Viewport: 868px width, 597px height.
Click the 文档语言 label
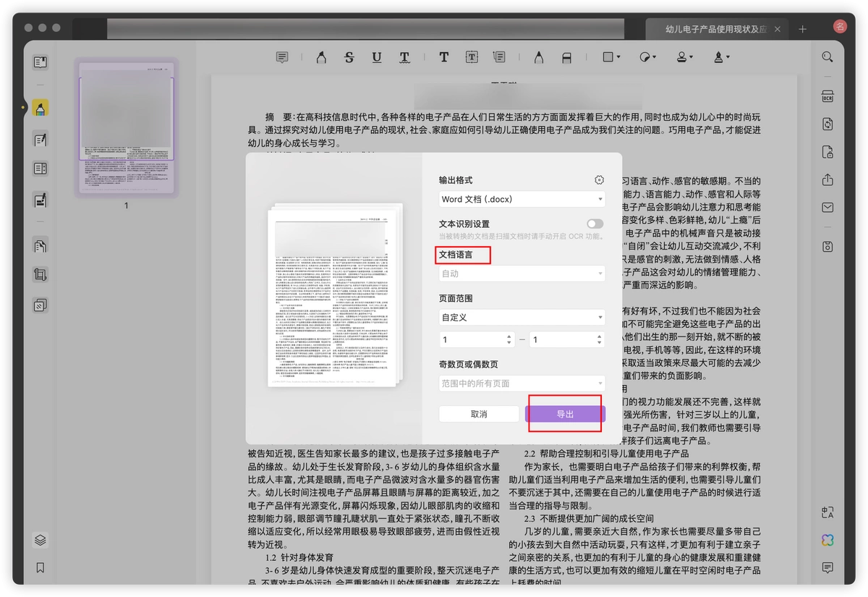click(x=456, y=255)
